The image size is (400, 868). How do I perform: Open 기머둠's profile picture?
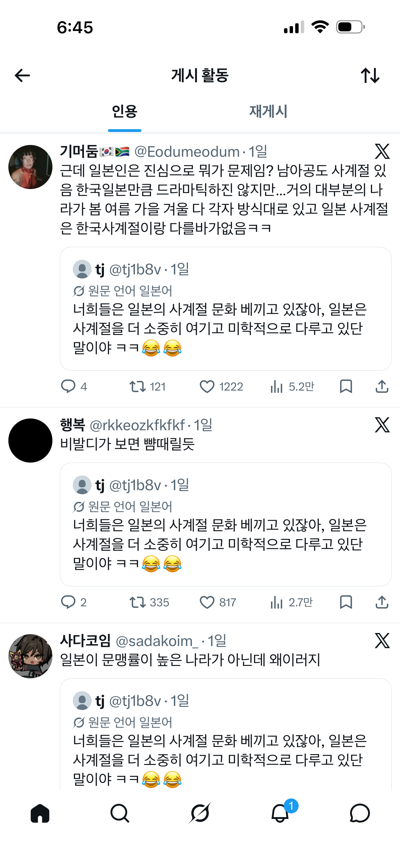coord(30,167)
